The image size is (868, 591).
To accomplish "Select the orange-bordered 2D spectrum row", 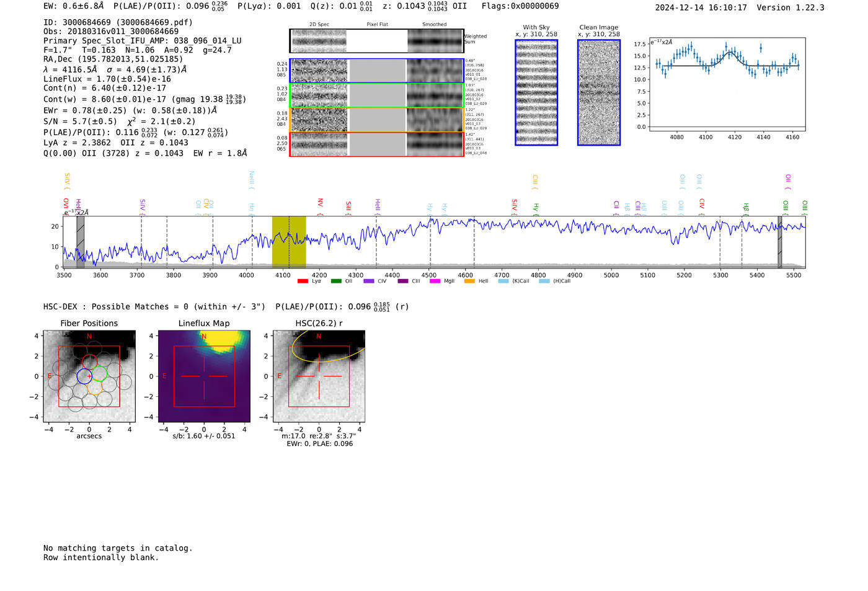I will pyautogui.click(x=377, y=120).
